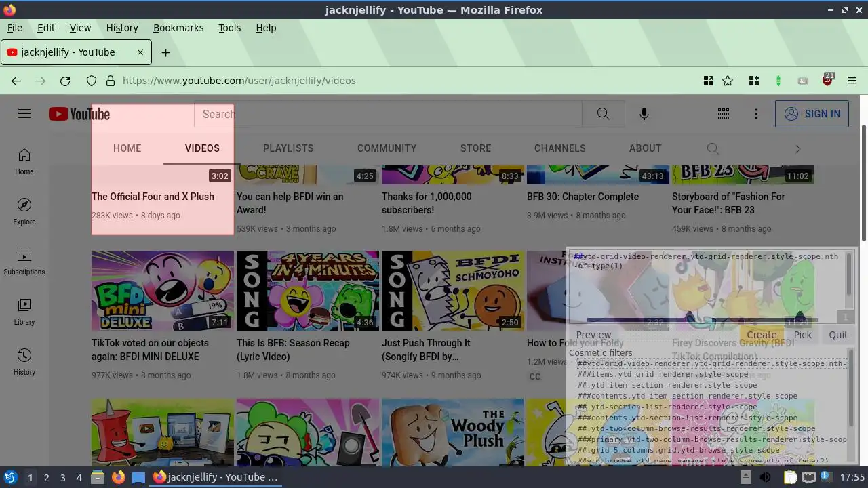The width and height of the screenshot is (868, 488).
Task: Click Quit in element picker dialog
Action: point(838,335)
